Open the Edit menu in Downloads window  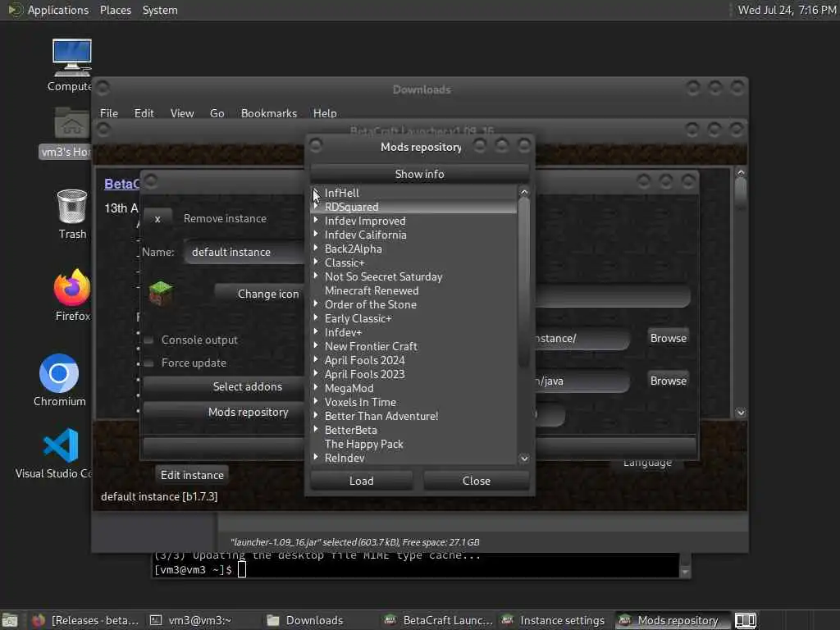pyautogui.click(x=144, y=113)
